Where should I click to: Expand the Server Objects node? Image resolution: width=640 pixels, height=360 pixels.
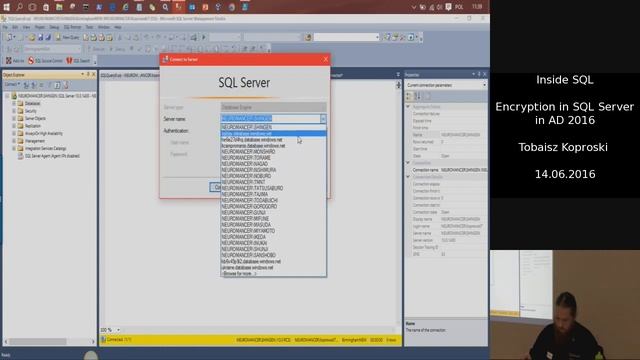coord(14,118)
